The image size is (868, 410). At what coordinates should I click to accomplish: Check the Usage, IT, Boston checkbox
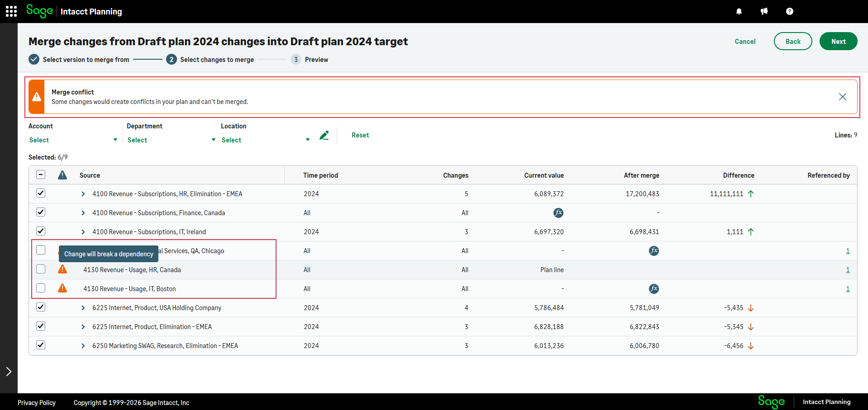click(41, 288)
